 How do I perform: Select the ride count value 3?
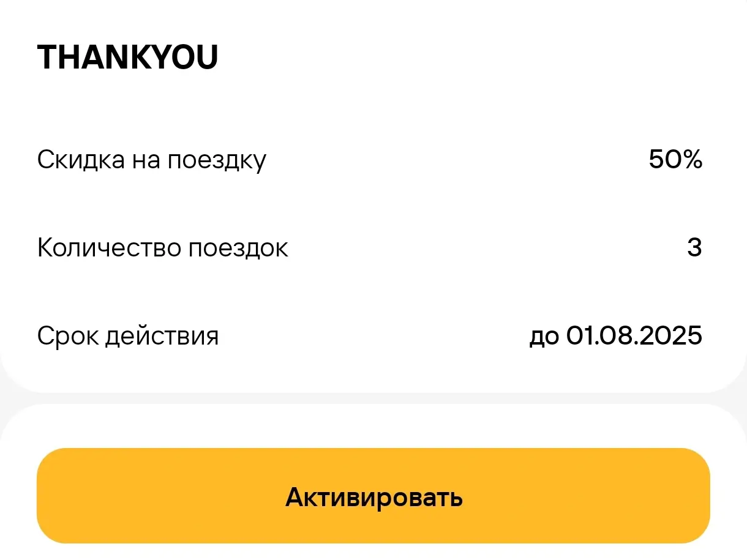(694, 248)
